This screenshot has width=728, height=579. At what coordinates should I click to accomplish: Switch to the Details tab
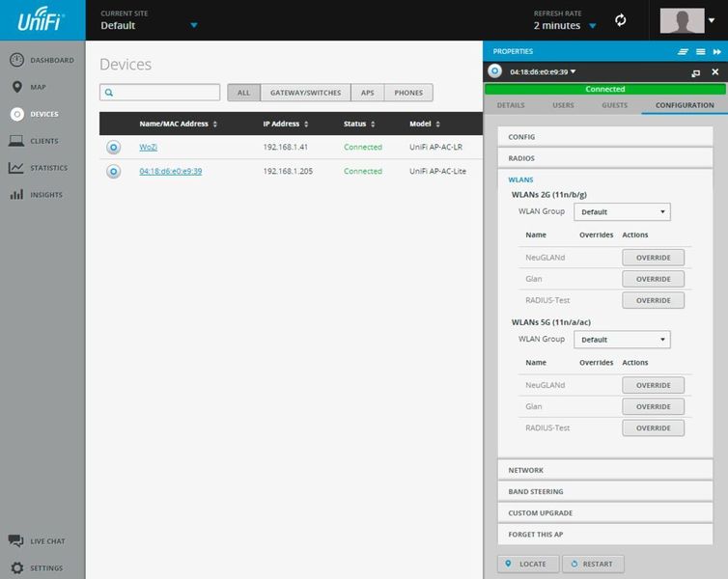coord(511,104)
